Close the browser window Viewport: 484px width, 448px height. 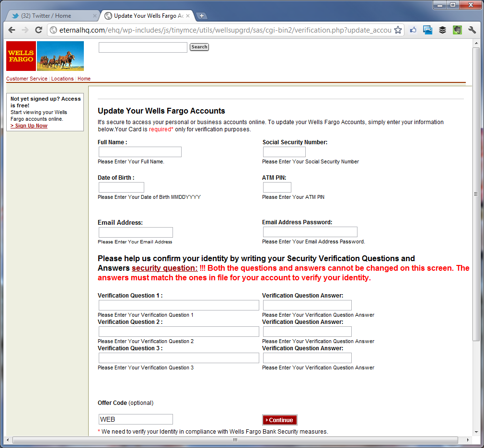click(471, 5)
